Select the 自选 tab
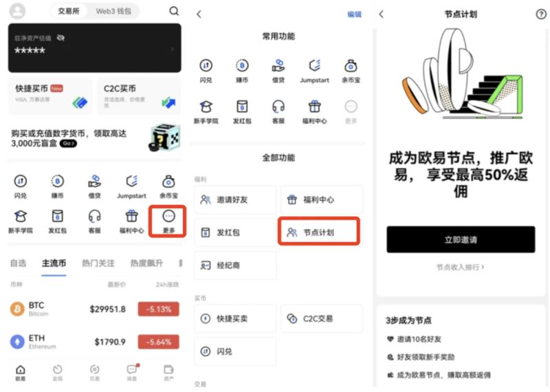550x392 pixels. pyautogui.click(x=18, y=263)
